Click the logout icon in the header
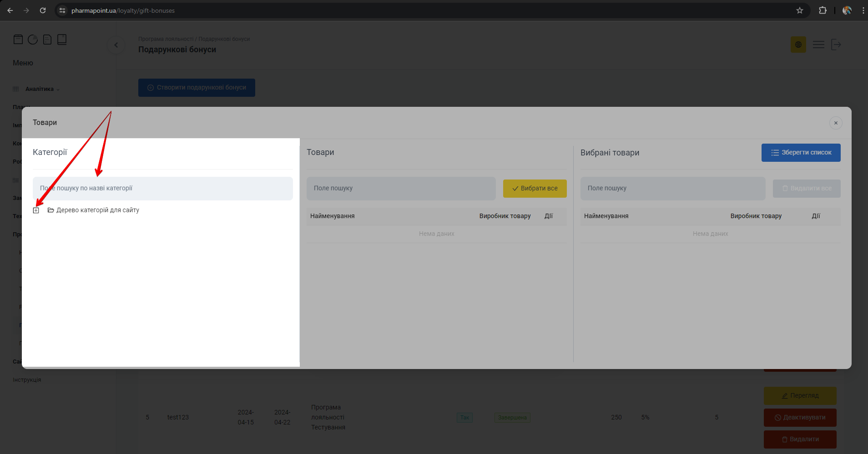This screenshot has width=868, height=454. tap(836, 45)
